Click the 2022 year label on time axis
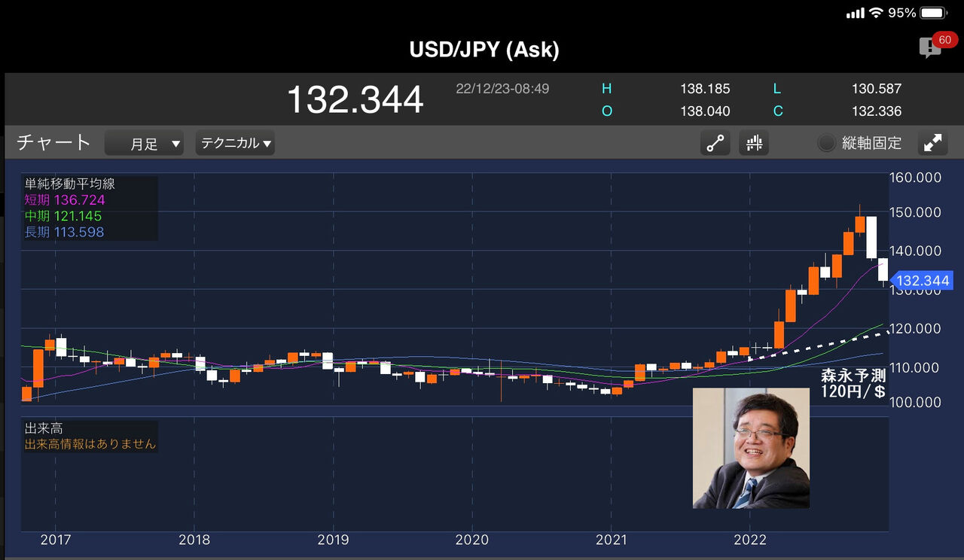This screenshot has width=964, height=560. tap(750, 540)
